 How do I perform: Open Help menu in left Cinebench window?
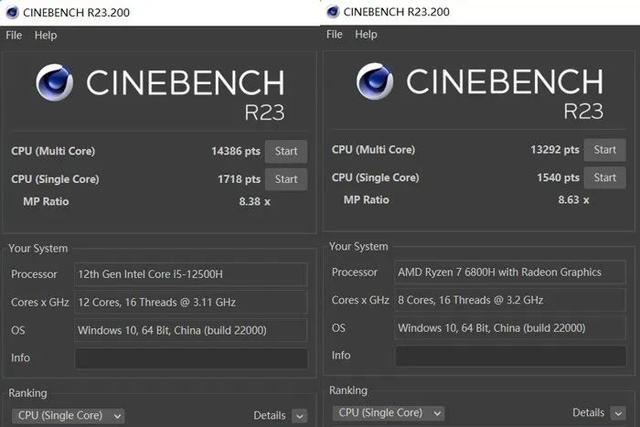coord(45,36)
